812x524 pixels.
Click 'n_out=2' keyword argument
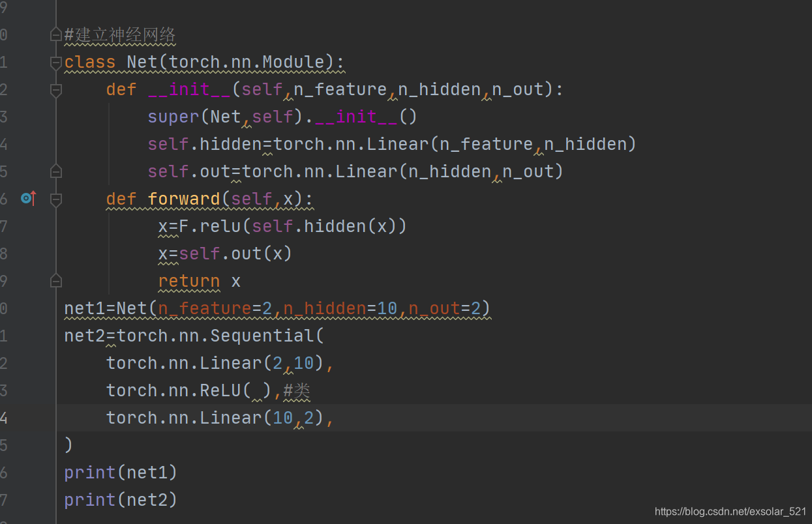[445, 308]
